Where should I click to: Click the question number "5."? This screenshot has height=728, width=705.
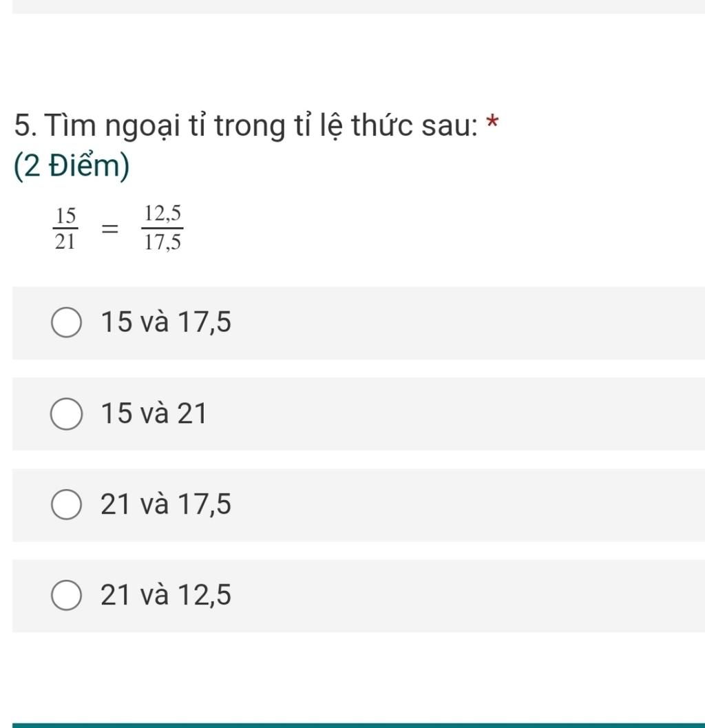pos(25,127)
